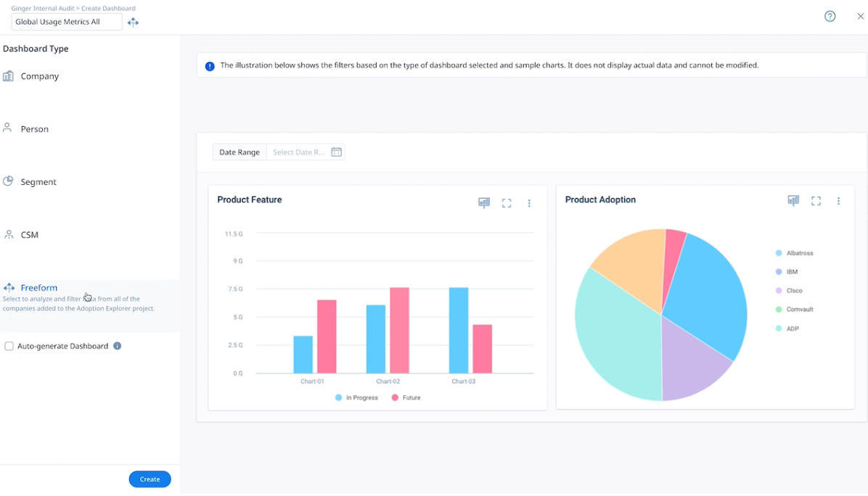The image size is (868, 496).
Task: Open Product Feature chart visualization icon
Action: click(484, 203)
